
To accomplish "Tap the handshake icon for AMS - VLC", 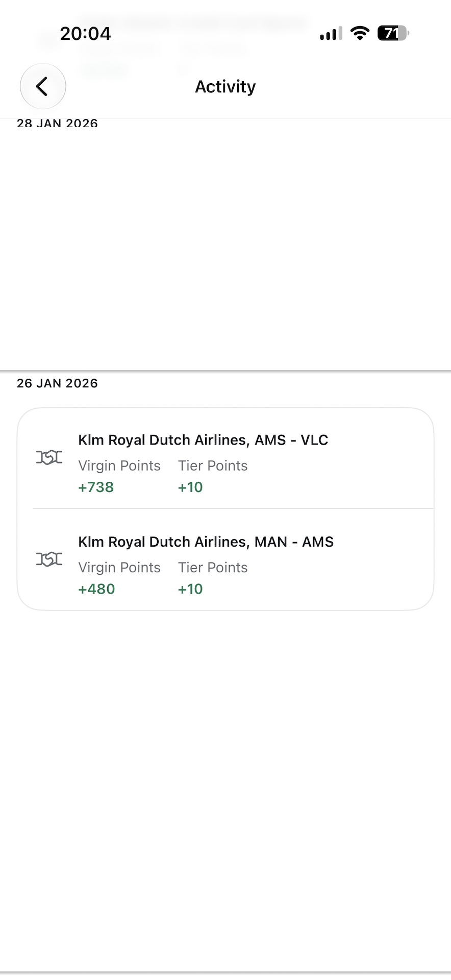I will click(49, 457).
